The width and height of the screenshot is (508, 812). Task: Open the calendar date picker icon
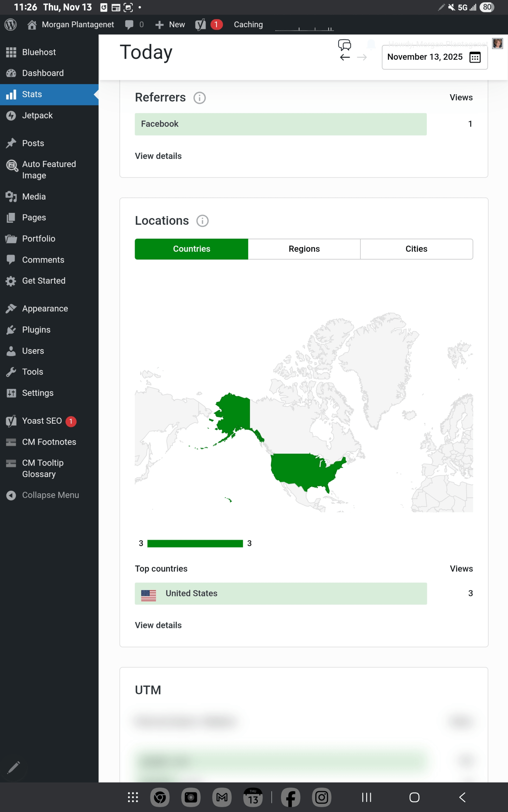pos(475,57)
